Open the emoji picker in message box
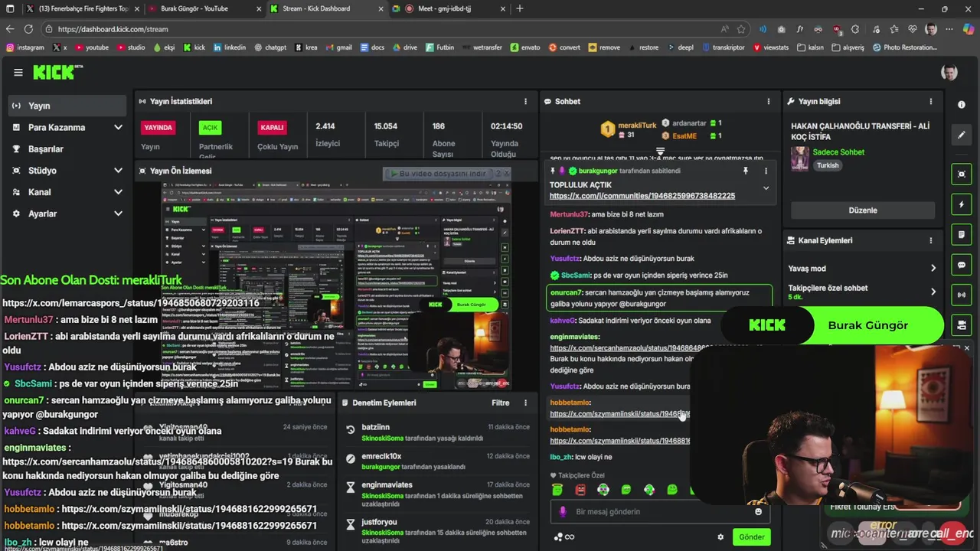 point(759,511)
